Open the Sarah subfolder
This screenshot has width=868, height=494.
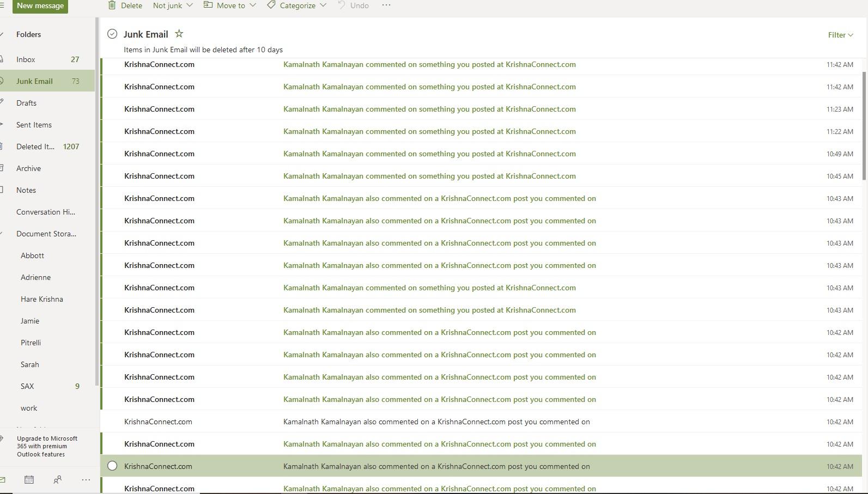(47, 364)
